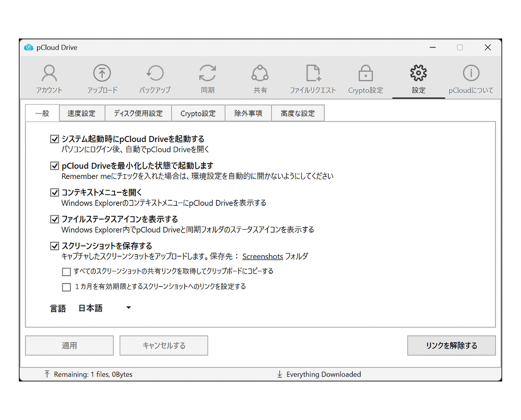Switch to the Crypto設定 sub-tab

(x=198, y=113)
